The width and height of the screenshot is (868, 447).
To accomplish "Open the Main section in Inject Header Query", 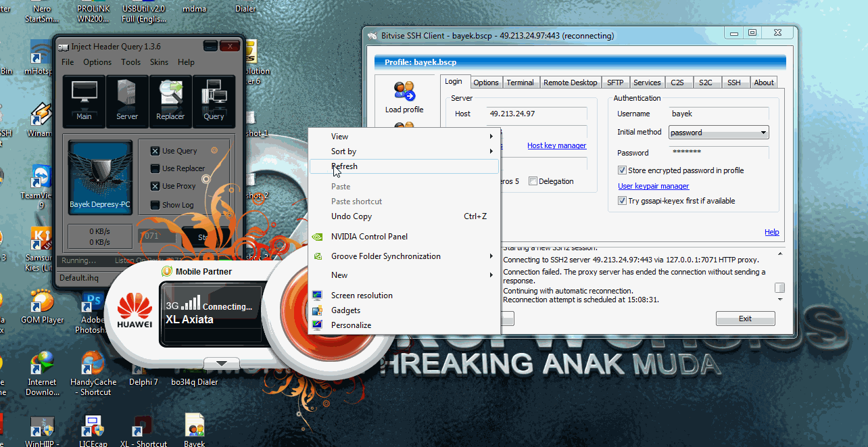I will (x=84, y=101).
